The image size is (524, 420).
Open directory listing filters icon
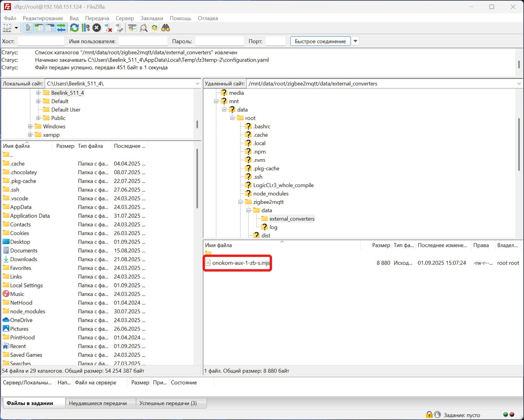coord(132,28)
